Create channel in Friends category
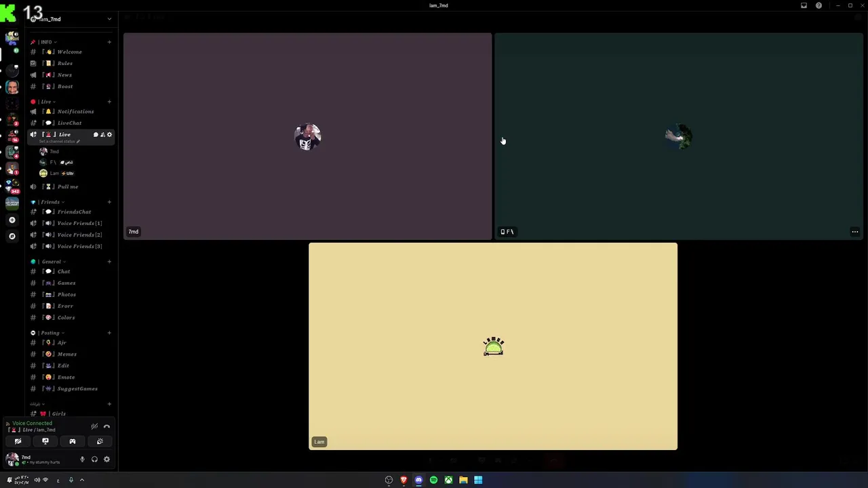The height and width of the screenshot is (488, 868). pos(109,202)
